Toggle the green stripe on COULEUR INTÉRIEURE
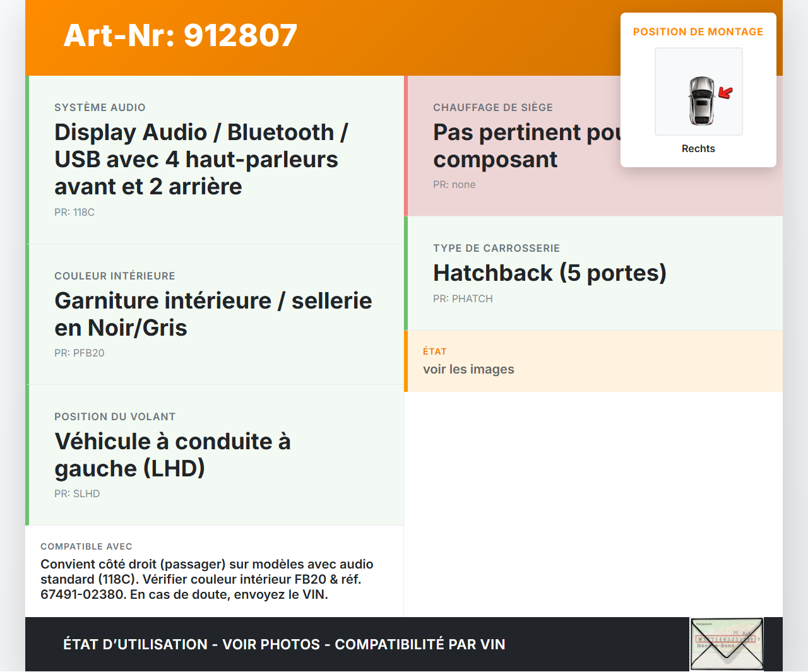The width and height of the screenshot is (808, 672). tap(27, 314)
